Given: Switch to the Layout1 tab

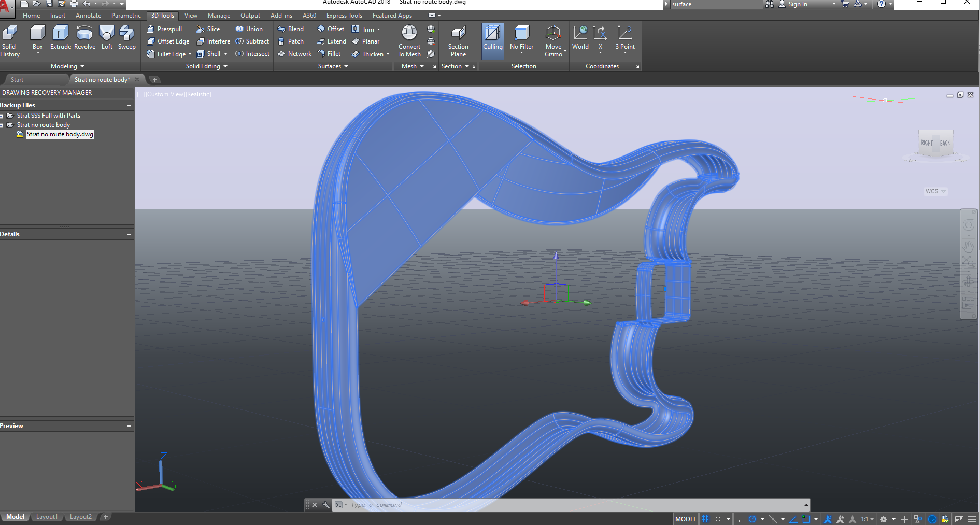Looking at the screenshot, I should pyautogui.click(x=47, y=516).
